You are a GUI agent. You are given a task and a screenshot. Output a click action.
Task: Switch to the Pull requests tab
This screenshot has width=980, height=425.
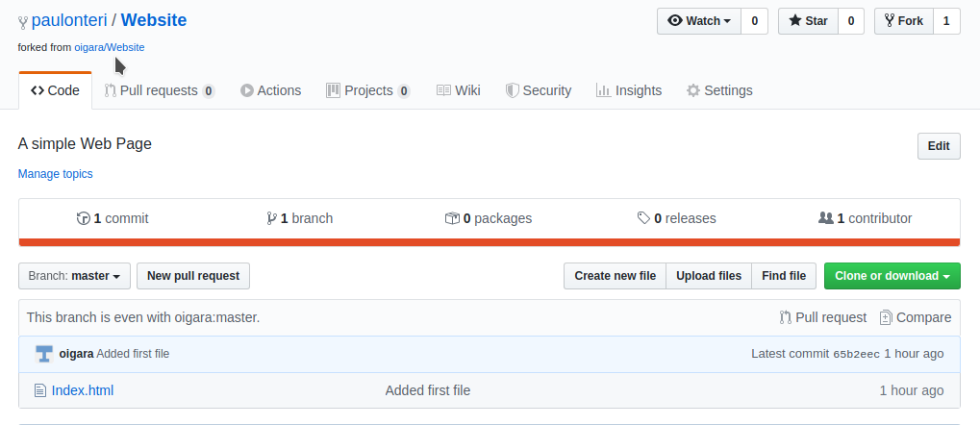click(x=160, y=90)
